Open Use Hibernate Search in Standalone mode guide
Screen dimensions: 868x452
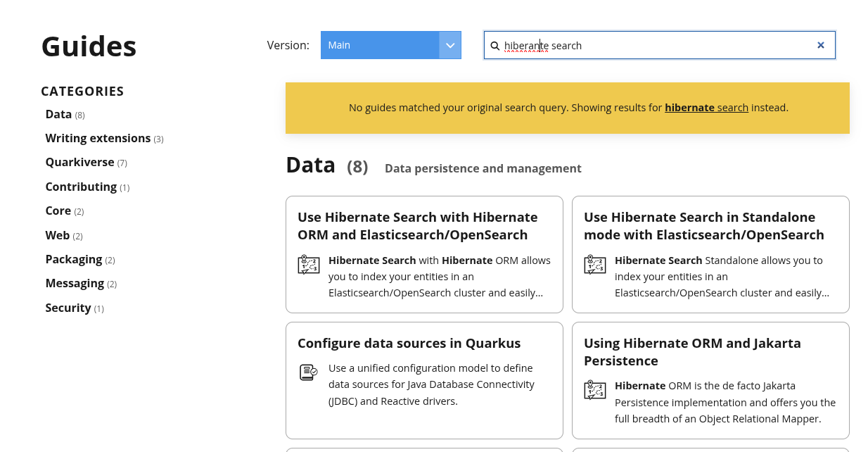704,226
